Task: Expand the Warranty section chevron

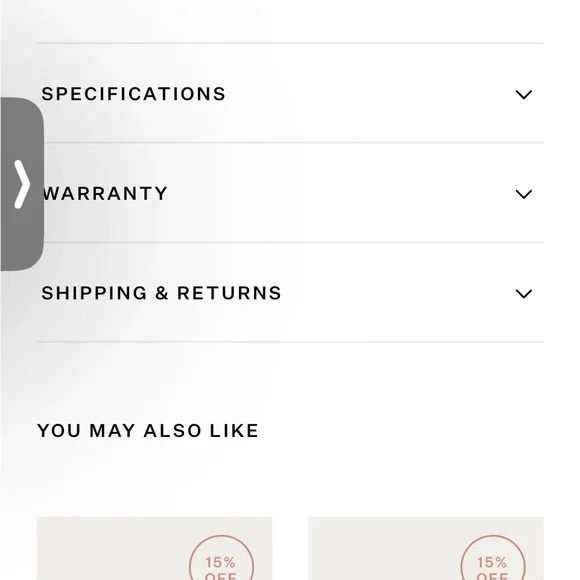Action: click(x=523, y=194)
